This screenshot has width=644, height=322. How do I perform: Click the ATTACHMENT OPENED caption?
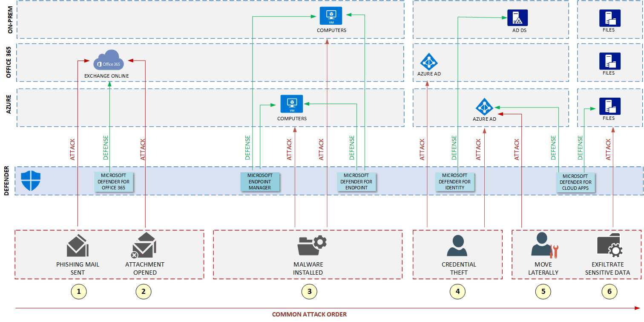(x=145, y=268)
